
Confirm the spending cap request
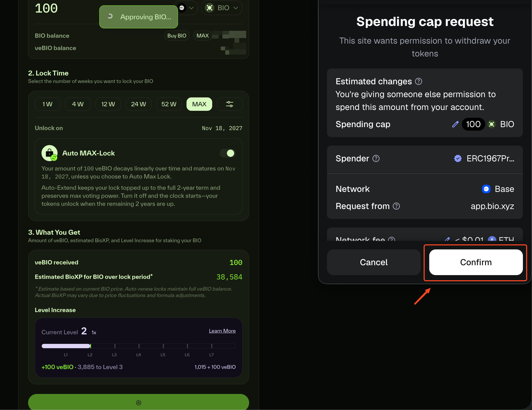(x=476, y=262)
